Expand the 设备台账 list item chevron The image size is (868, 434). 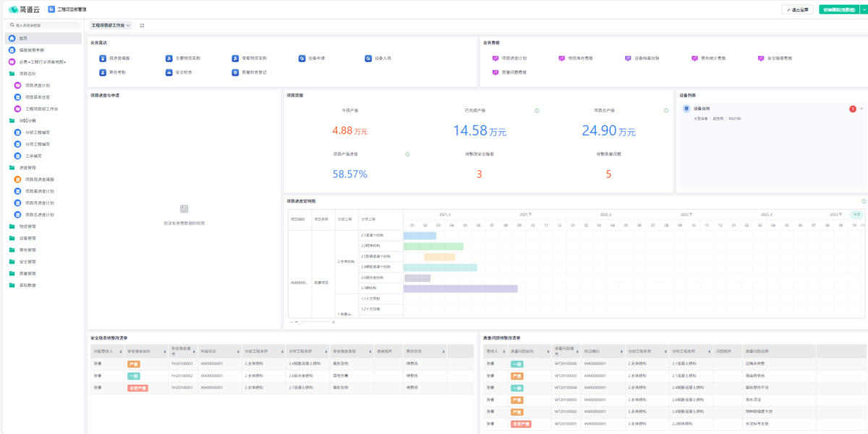861,109
